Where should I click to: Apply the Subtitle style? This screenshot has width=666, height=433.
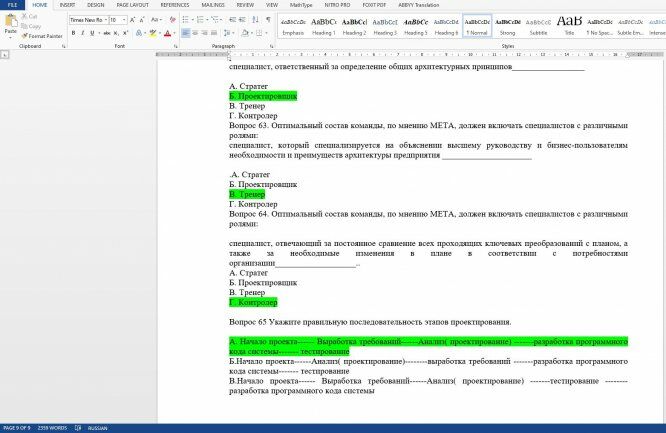pyautogui.click(x=538, y=26)
